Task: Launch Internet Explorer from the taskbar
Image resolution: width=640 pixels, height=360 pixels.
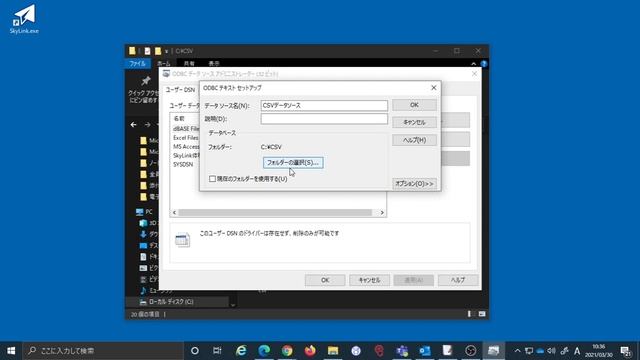Action: click(241, 351)
